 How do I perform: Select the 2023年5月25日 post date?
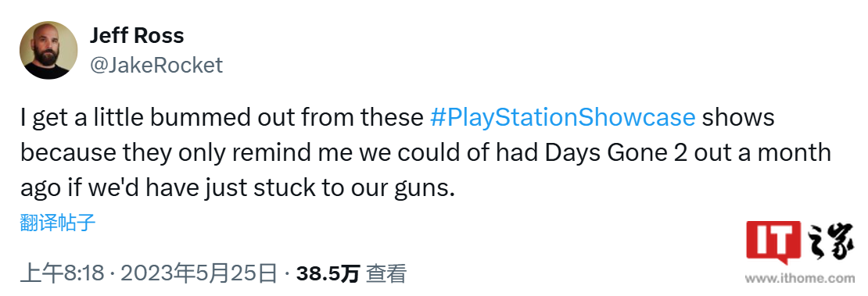(198, 273)
